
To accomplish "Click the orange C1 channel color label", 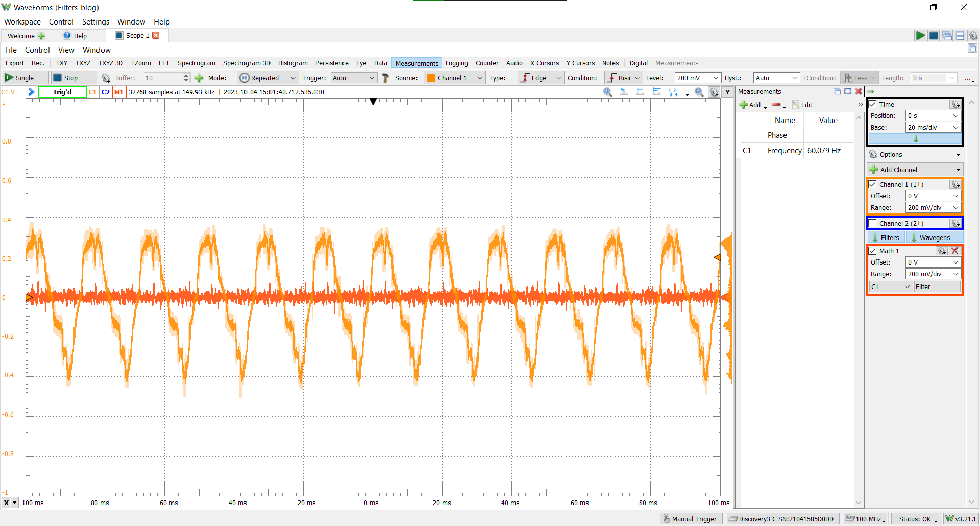I will [x=92, y=92].
